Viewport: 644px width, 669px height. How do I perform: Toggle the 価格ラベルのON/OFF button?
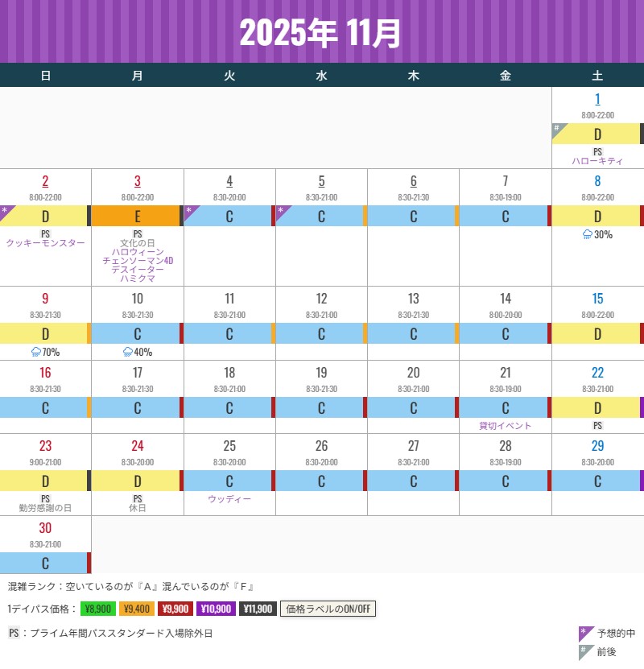(327, 609)
